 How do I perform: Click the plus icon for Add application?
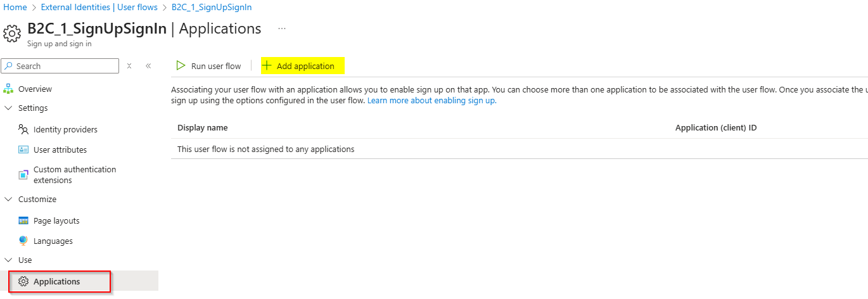[267, 65]
